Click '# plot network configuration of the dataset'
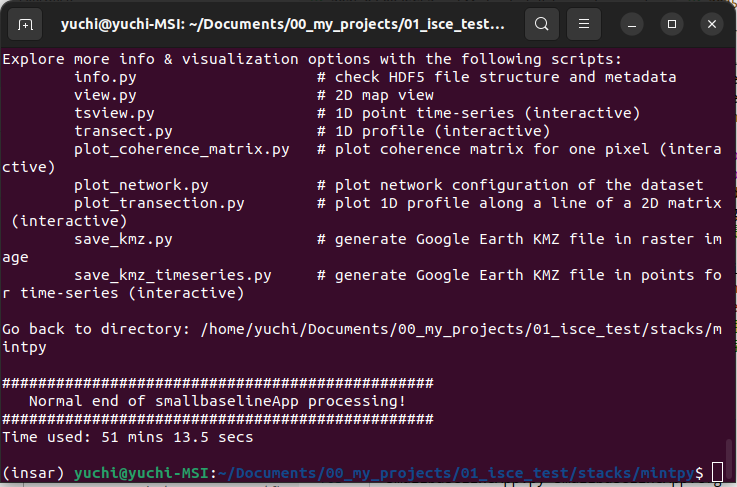The width and height of the screenshot is (737, 487). pos(510,185)
